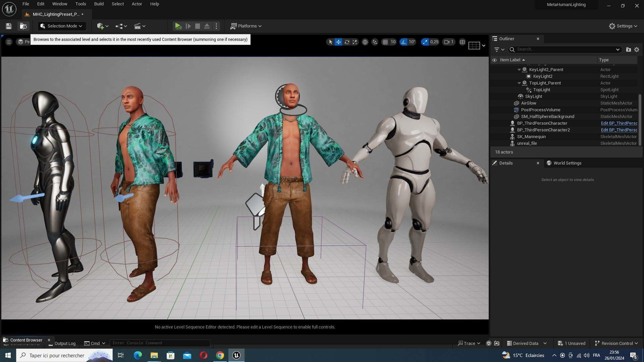The image size is (644, 362).
Task: Toggle scale snapping button
Action: tap(425, 42)
